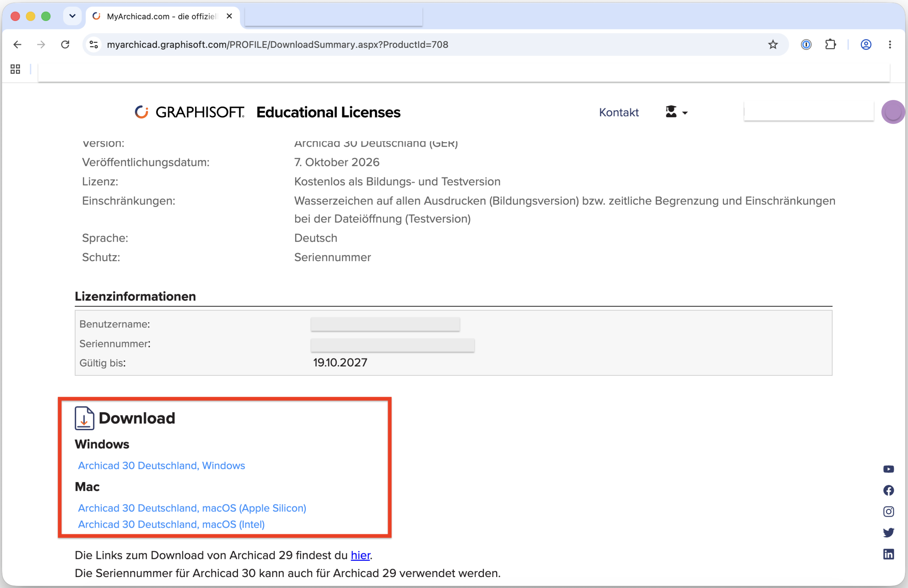Click the browser back arrow
908x588 pixels.
click(17, 45)
